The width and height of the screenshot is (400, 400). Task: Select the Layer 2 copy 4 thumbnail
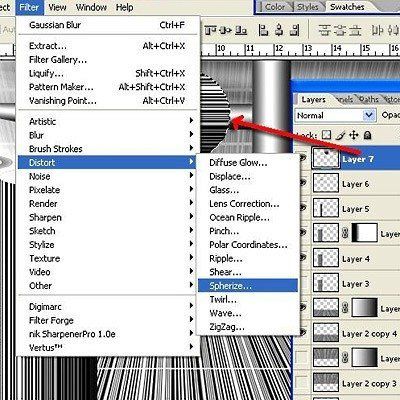pyautogui.click(x=326, y=333)
